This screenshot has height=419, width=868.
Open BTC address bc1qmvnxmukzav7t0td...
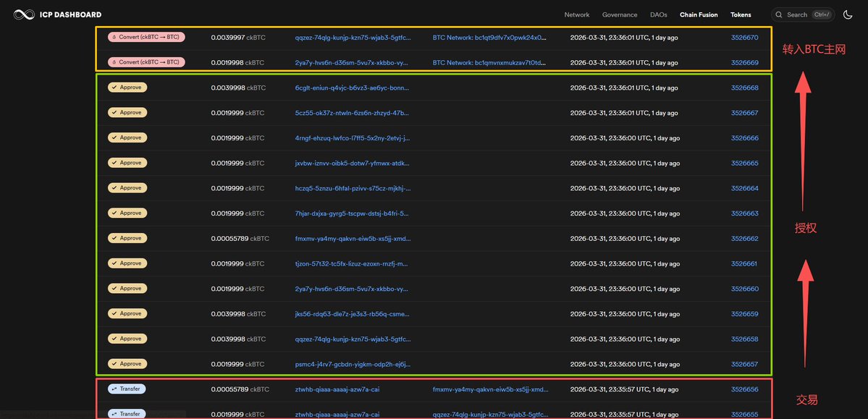pyautogui.click(x=489, y=62)
